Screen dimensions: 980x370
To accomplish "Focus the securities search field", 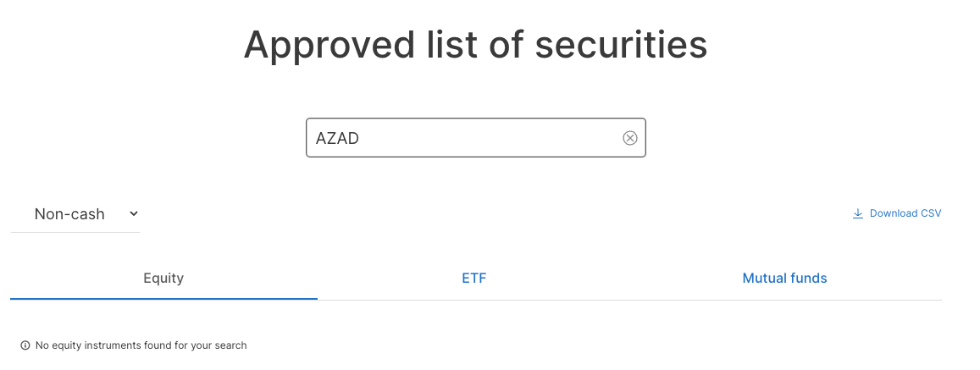I will coord(476,137).
